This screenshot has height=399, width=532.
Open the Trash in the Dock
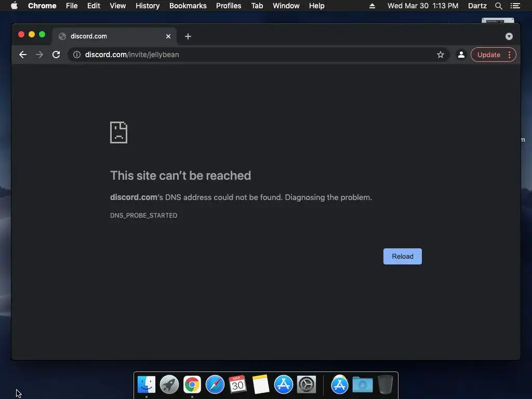[385, 385]
